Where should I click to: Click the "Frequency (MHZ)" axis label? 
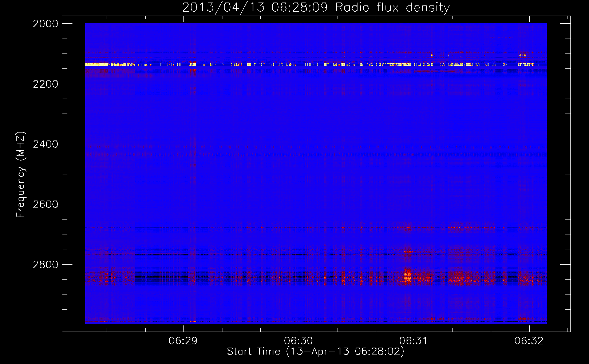coord(21,175)
